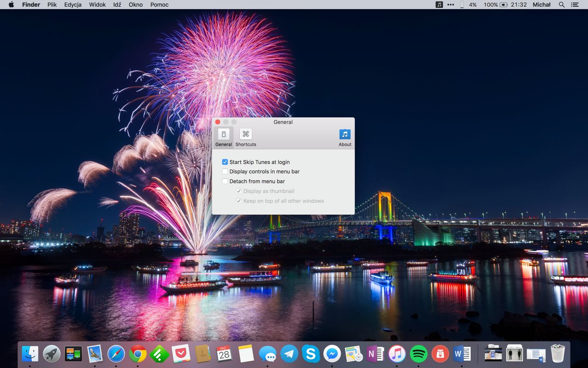
Task: Open the Edycja menu
Action: pyautogui.click(x=73, y=5)
